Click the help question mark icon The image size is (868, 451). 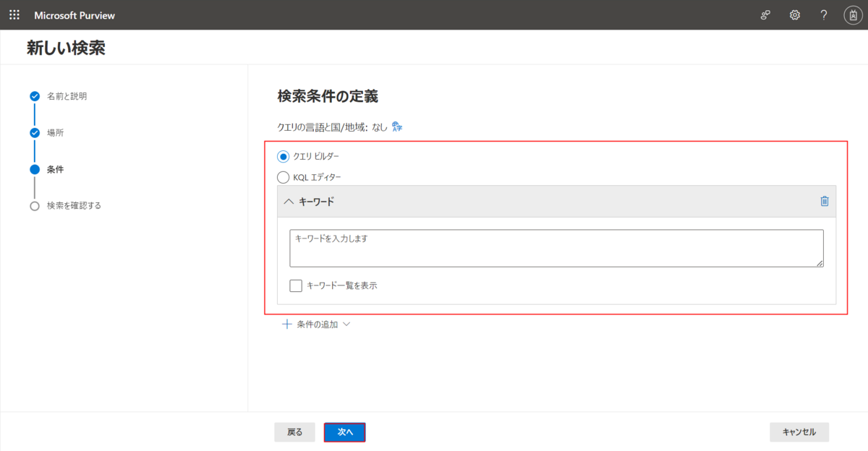(x=824, y=14)
